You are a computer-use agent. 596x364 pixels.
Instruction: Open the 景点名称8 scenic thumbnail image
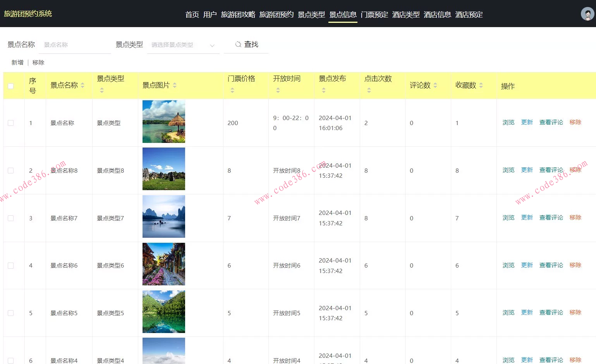coord(164,169)
